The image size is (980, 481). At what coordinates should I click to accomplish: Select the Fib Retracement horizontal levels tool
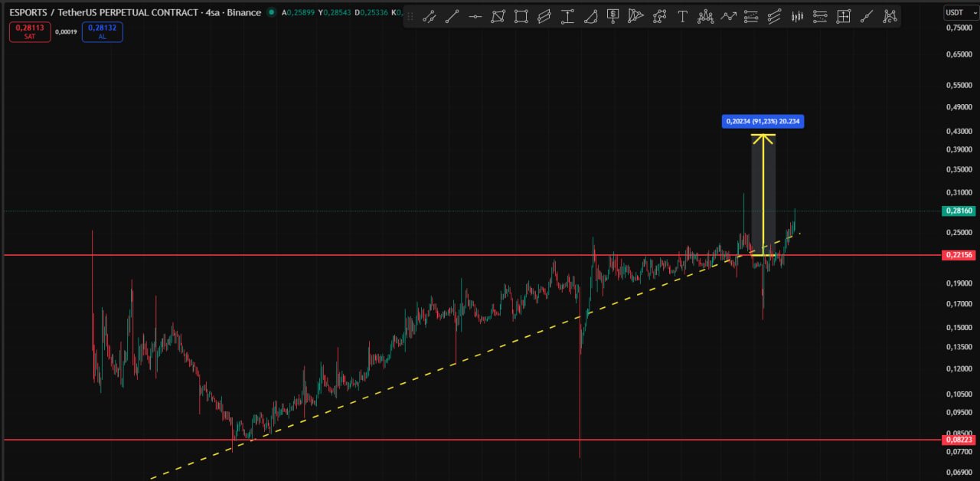pos(751,16)
